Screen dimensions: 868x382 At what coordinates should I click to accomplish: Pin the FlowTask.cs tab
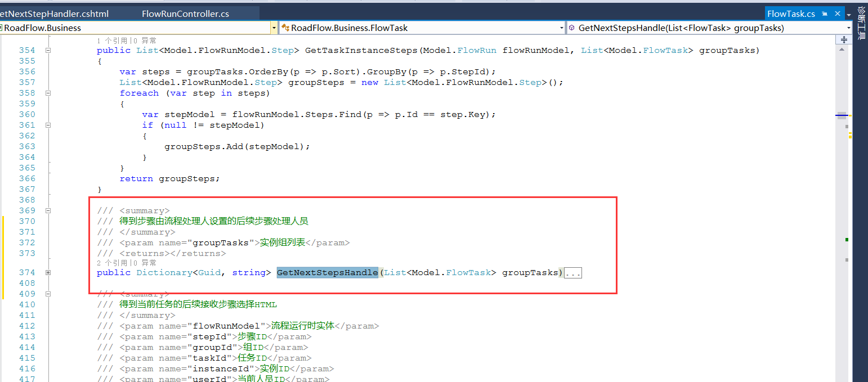[x=825, y=14]
